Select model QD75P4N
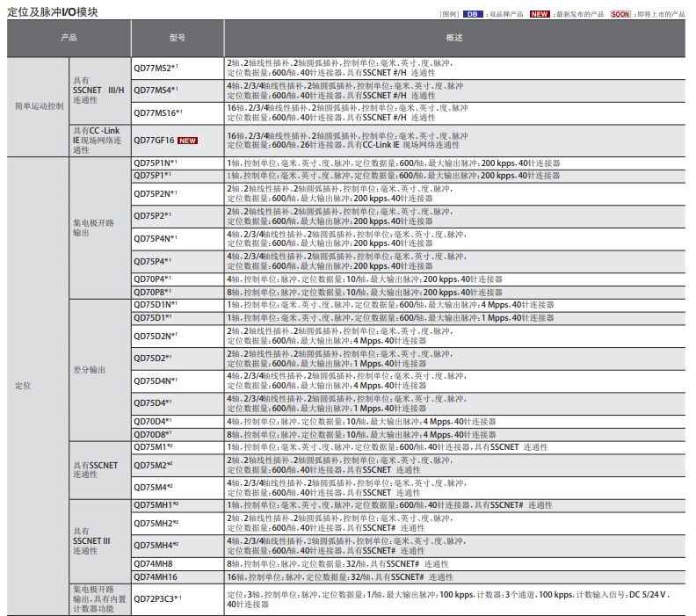The image size is (696, 616). click(178, 239)
